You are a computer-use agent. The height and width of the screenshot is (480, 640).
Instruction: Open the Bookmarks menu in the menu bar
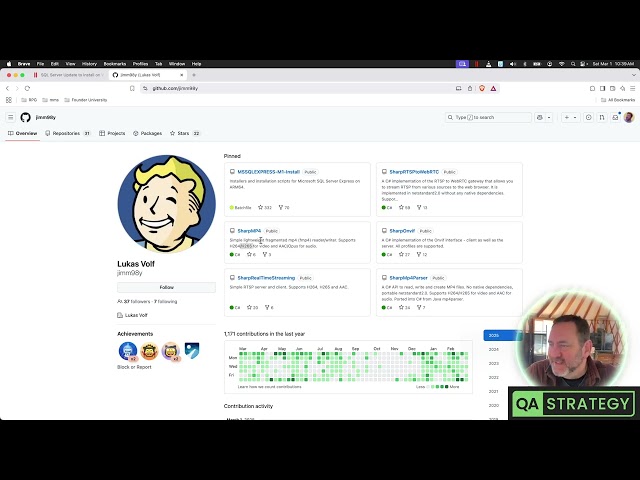pyautogui.click(x=115, y=63)
